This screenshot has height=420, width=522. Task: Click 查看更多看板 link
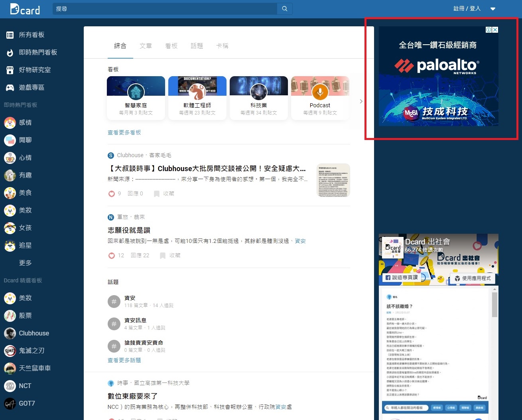(x=124, y=132)
